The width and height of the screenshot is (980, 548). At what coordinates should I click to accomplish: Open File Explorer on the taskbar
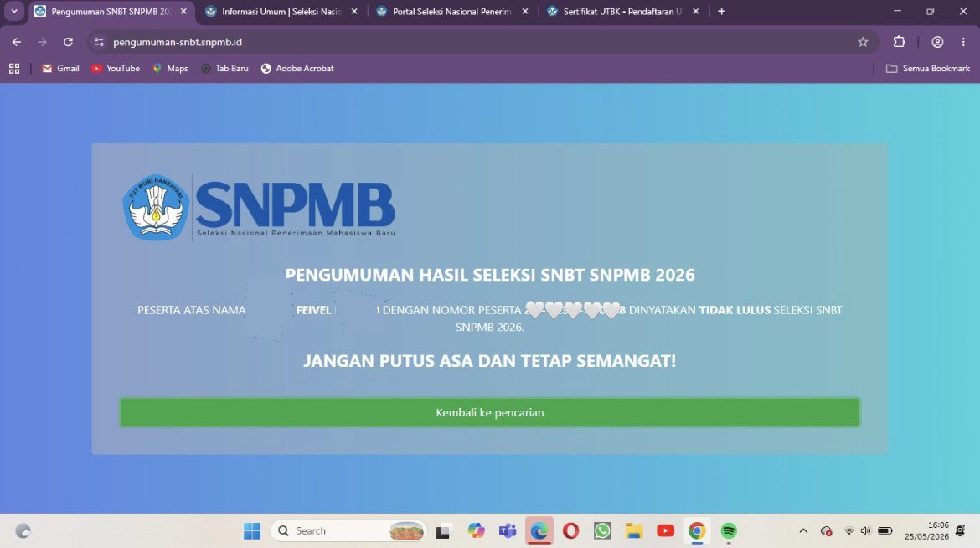pos(634,531)
